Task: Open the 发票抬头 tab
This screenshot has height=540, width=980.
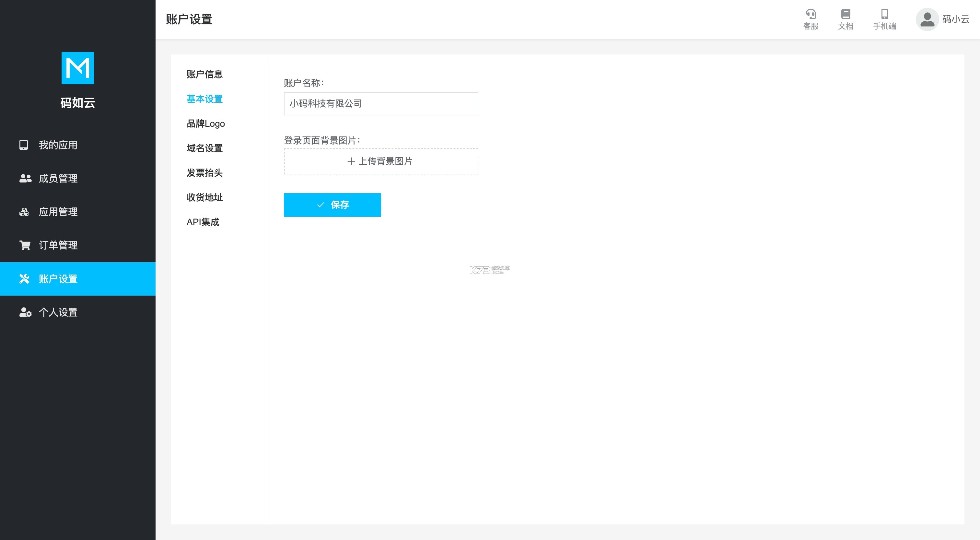Action: pos(205,173)
